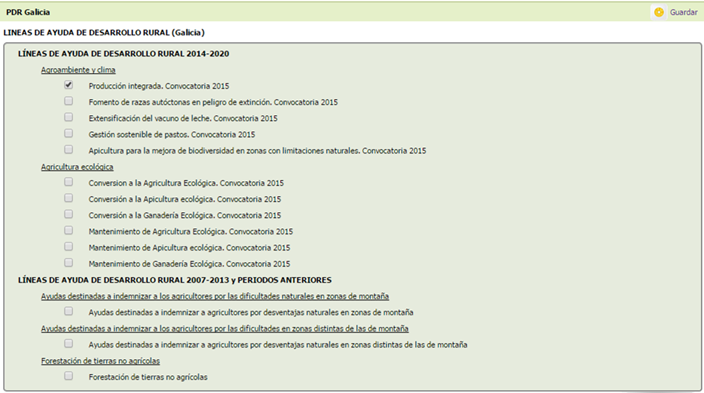Enable Conversión a la Apicultura ecológica
This screenshot has width=704, height=393.
[68, 198]
